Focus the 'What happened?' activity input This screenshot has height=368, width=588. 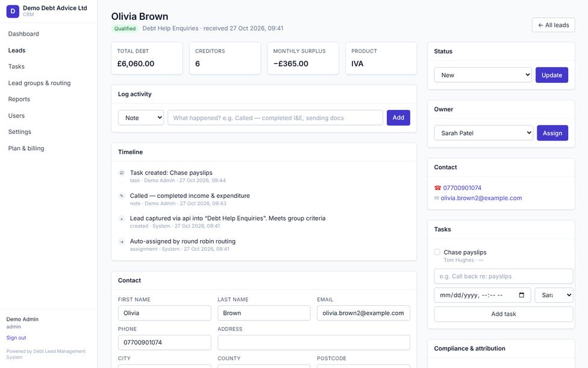pyautogui.click(x=275, y=118)
